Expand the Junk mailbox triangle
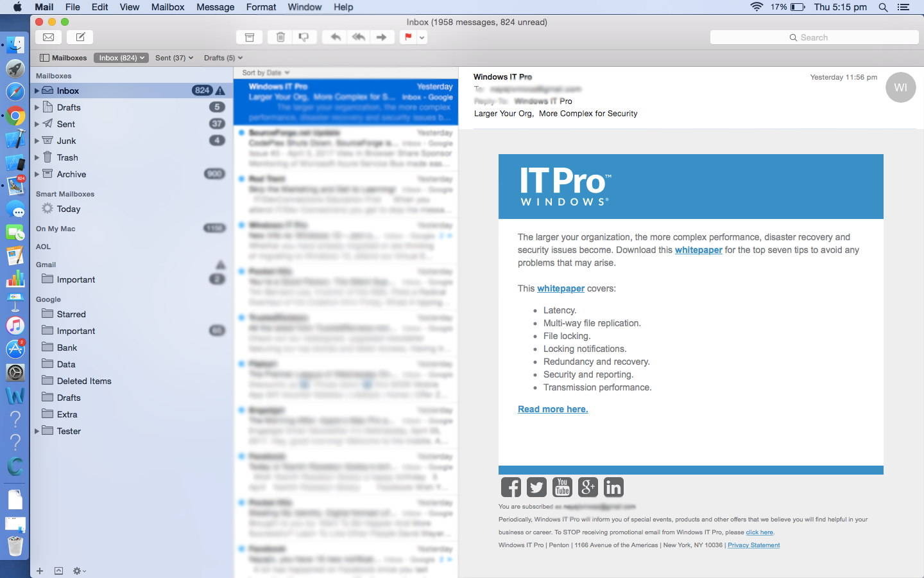924x578 pixels. coord(37,141)
